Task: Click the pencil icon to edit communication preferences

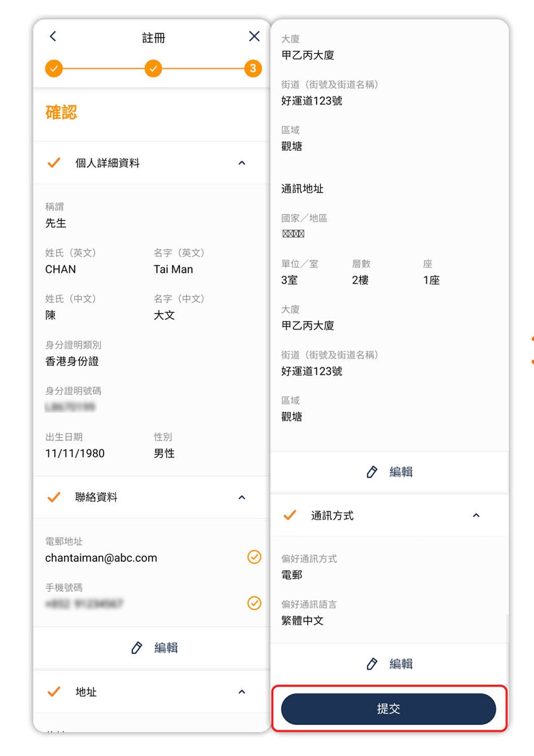Action: tap(372, 663)
